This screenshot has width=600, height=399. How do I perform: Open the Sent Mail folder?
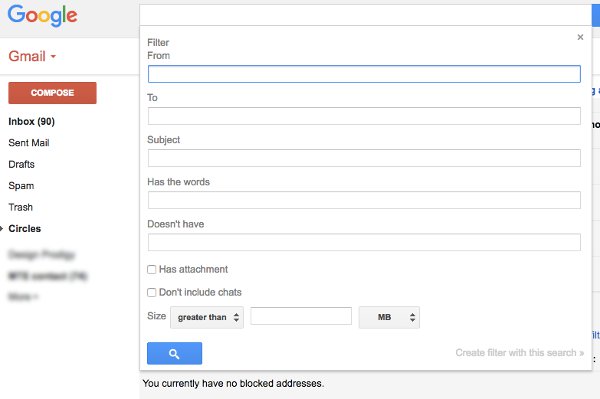coord(29,143)
